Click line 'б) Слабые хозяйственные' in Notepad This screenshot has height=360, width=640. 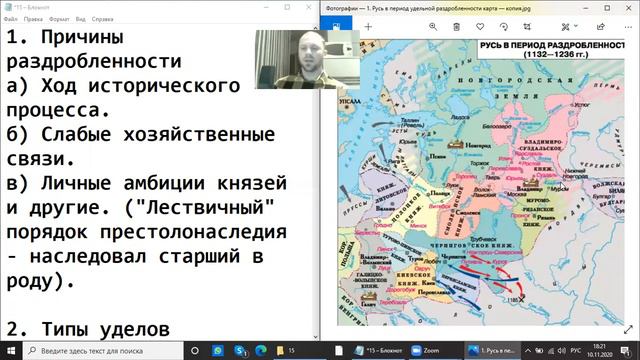(141, 135)
